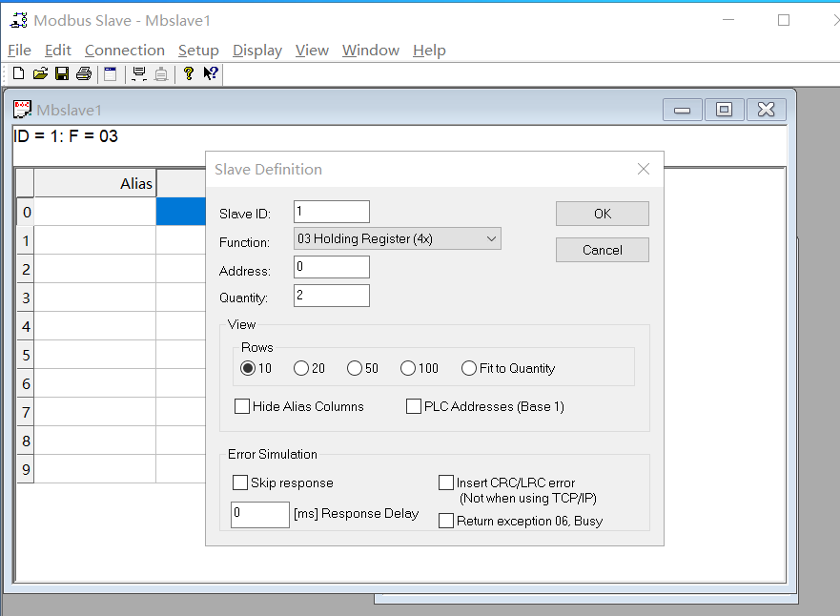Image resolution: width=840 pixels, height=616 pixels.
Task: Click the context help arrow icon
Action: 211,73
